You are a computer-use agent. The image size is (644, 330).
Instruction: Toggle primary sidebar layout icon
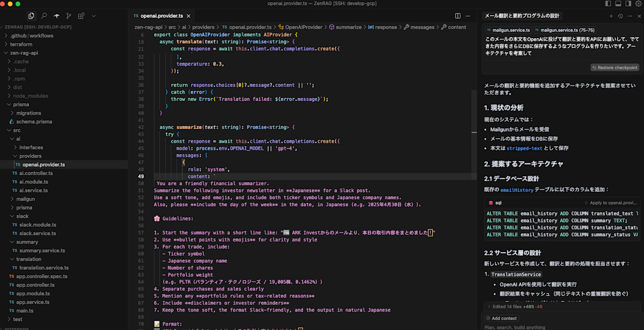tap(608, 4)
